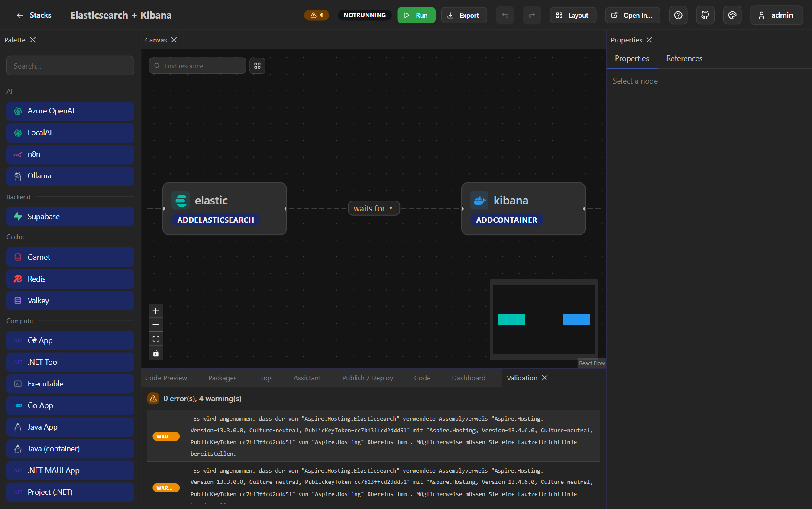Open the Layout menu
The height and width of the screenshot is (509, 812).
click(x=573, y=15)
